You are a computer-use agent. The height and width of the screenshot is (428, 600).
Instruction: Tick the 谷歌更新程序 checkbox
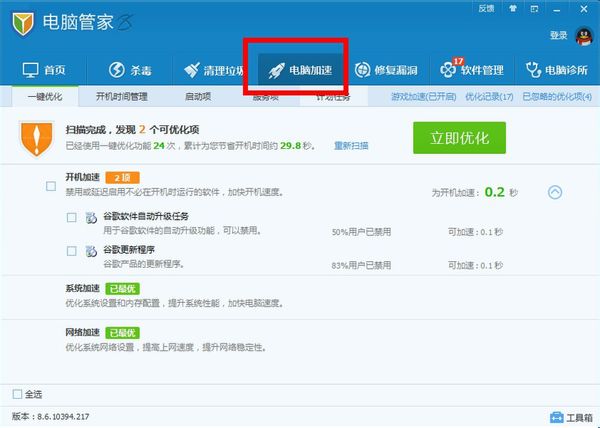72,251
